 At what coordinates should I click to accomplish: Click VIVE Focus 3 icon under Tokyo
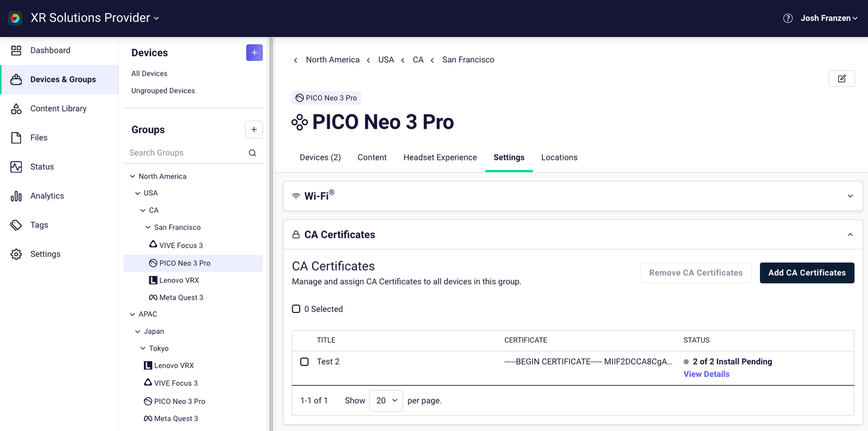(x=148, y=383)
